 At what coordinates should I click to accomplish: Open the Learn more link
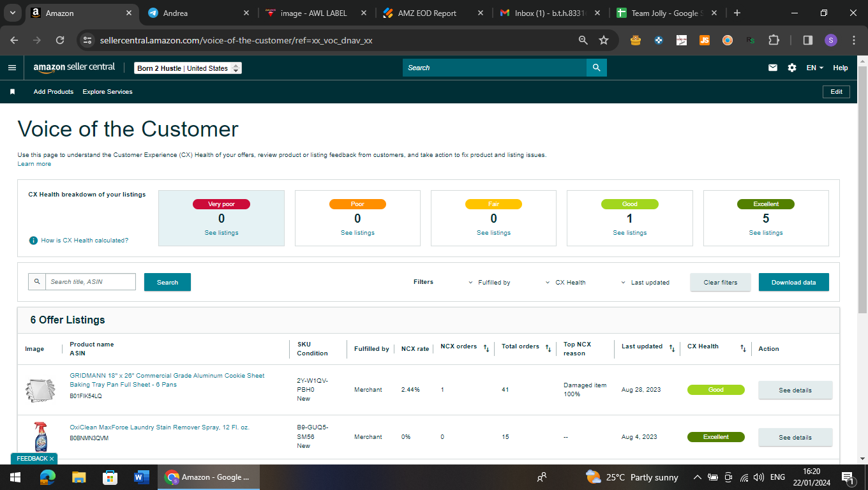(x=34, y=164)
